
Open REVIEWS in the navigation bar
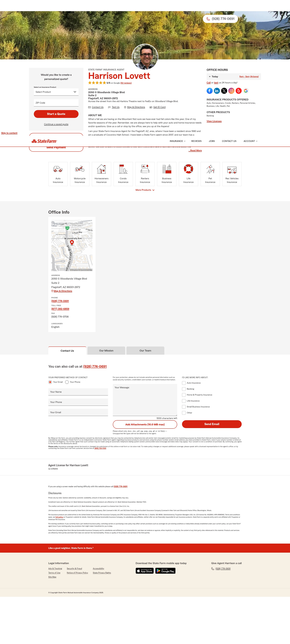[x=196, y=141]
